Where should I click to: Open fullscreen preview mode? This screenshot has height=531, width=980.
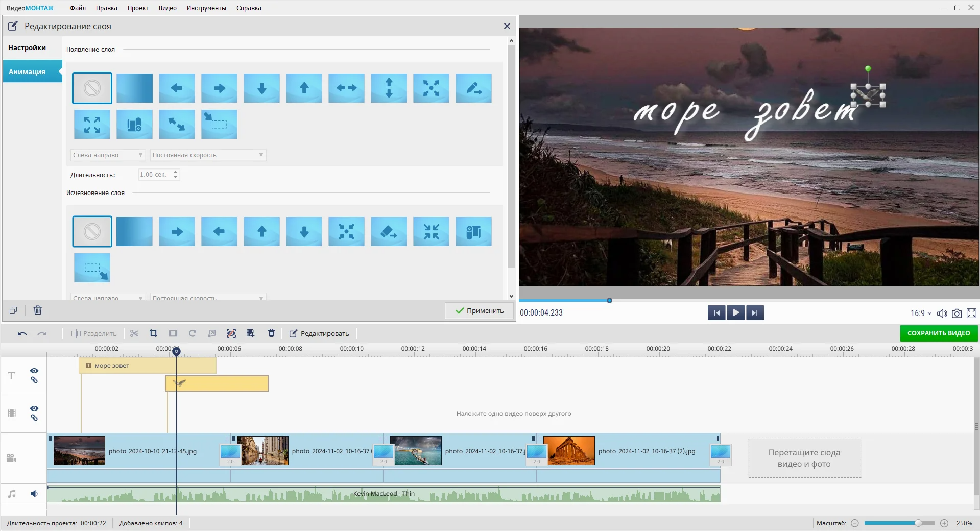971,313
